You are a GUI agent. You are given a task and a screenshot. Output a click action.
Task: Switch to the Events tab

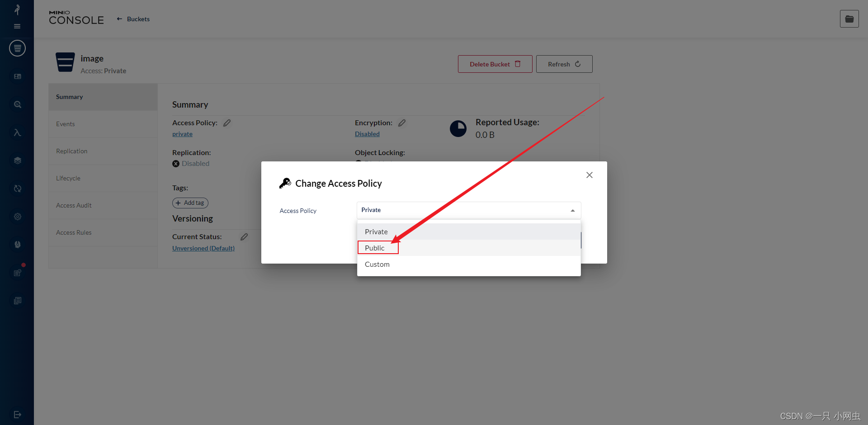tap(103, 124)
